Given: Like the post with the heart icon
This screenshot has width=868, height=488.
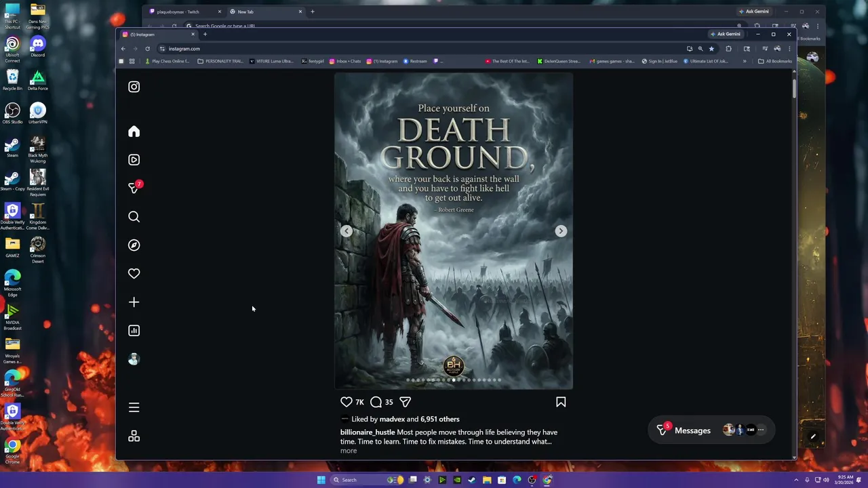Looking at the screenshot, I should coord(347,402).
